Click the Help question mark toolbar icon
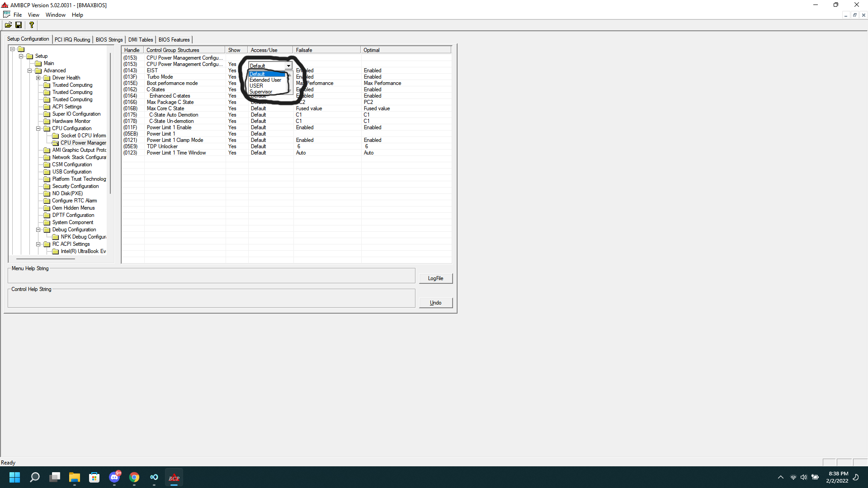Viewport: 868px width, 488px height. 31,25
